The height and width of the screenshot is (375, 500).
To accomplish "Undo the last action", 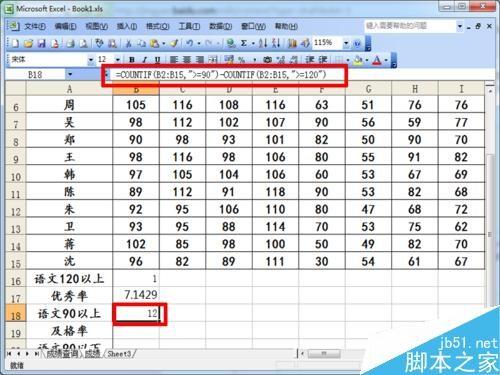I will pyautogui.click(x=189, y=43).
